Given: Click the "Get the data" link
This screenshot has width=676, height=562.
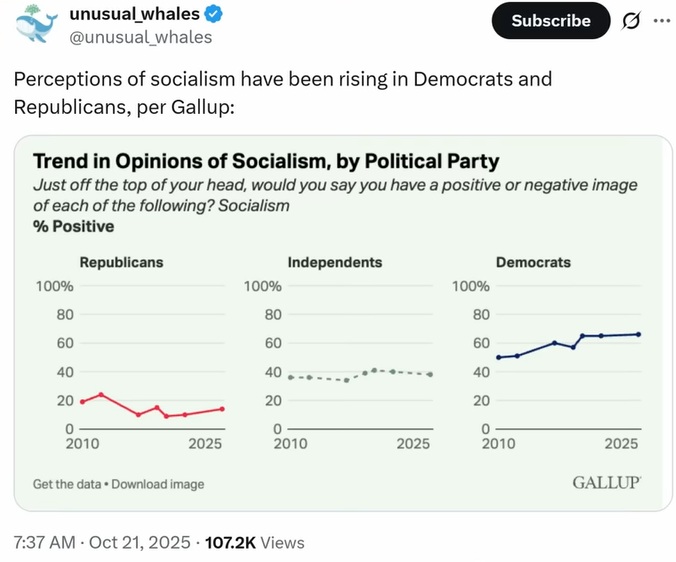Looking at the screenshot, I should coord(66,484).
